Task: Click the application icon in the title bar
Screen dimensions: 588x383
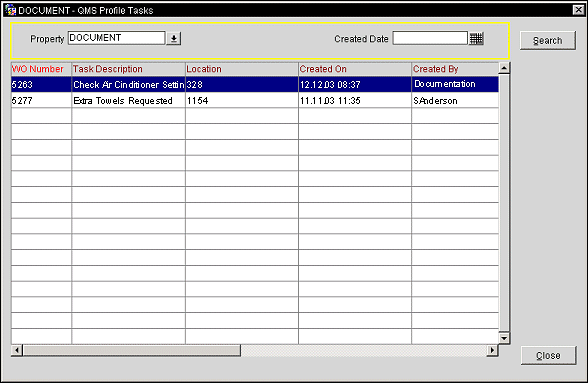Action: pyautogui.click(x=10, y=10)
